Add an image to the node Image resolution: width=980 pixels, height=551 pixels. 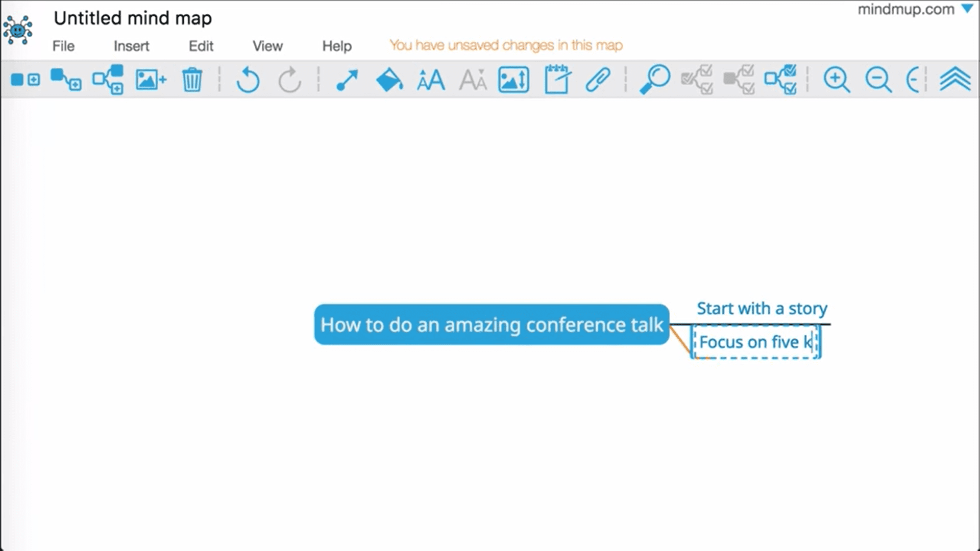tap(151, 80)
